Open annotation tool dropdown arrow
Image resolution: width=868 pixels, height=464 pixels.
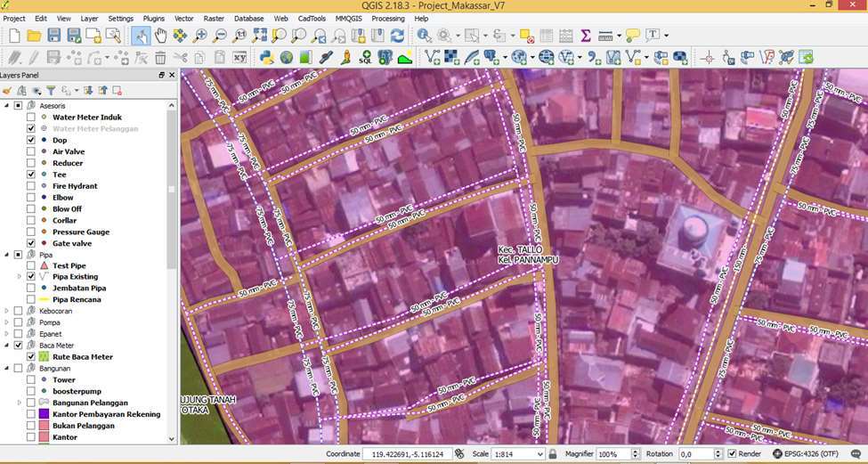(666, 36)
